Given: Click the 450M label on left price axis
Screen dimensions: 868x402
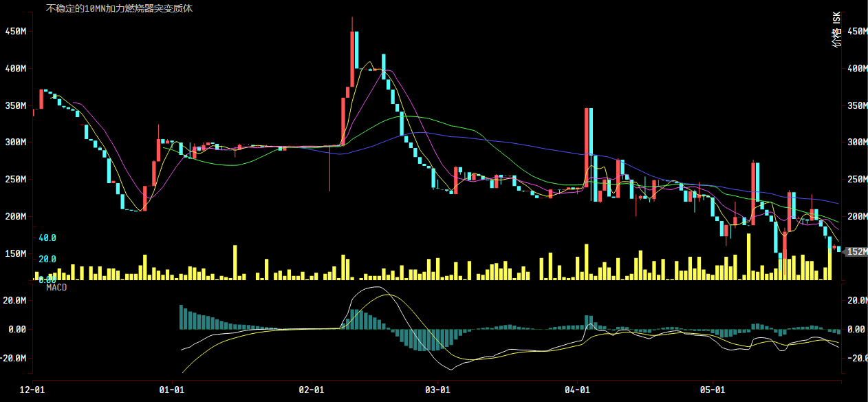Looking at the screenshot, I should 15,32.
